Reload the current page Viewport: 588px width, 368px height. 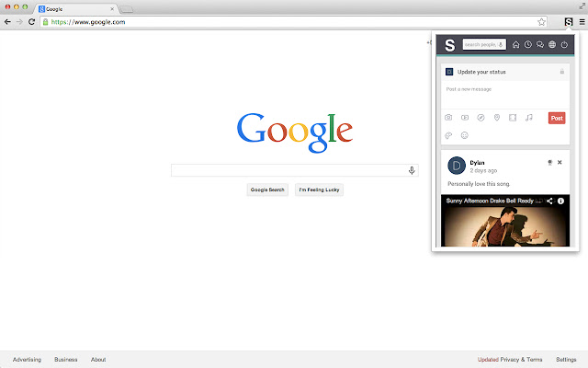(x=31, y=22)
